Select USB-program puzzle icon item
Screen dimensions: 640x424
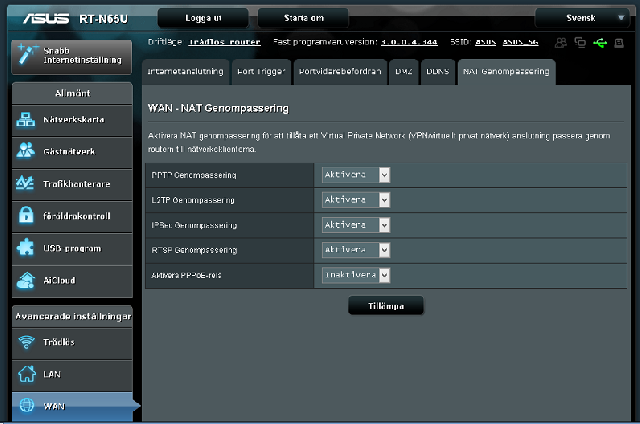(x=72, y=248)
